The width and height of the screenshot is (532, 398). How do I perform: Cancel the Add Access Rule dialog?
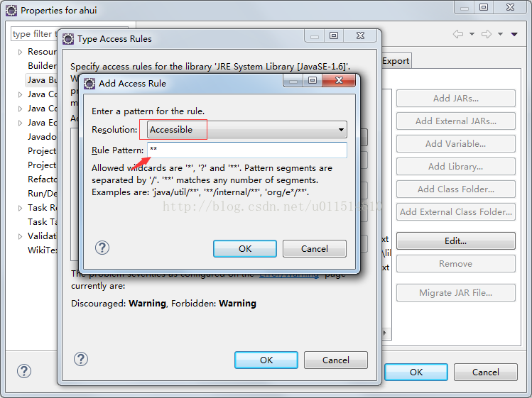coord(315,249)
